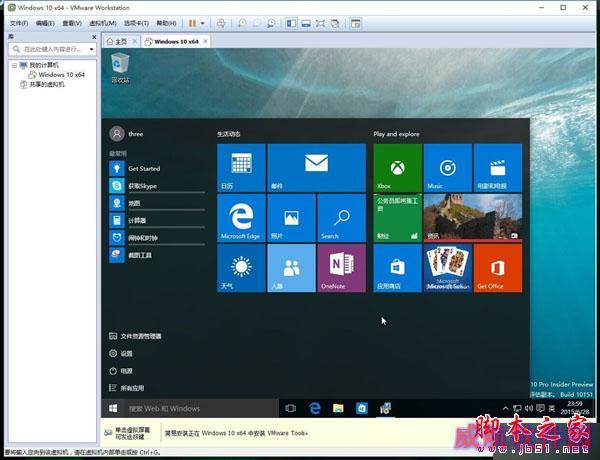Viewport: 600px width, 460px height.
Task: Click the Windows Start button
Action: click(113, 408)
